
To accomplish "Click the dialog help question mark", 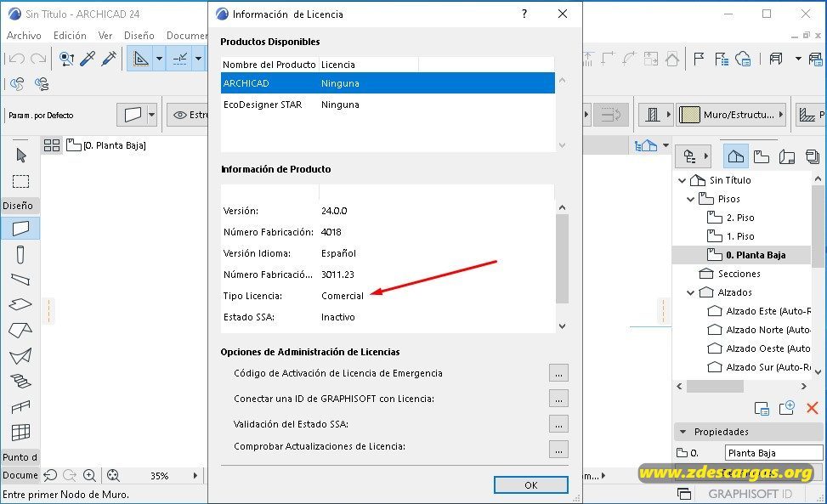I will (x=524, y=14).
